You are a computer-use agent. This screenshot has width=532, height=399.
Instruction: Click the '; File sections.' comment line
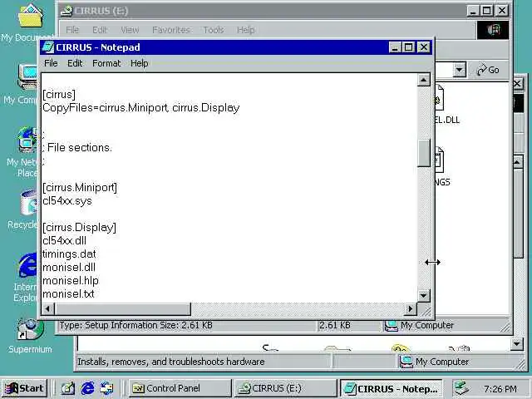[x=77, y=148]
